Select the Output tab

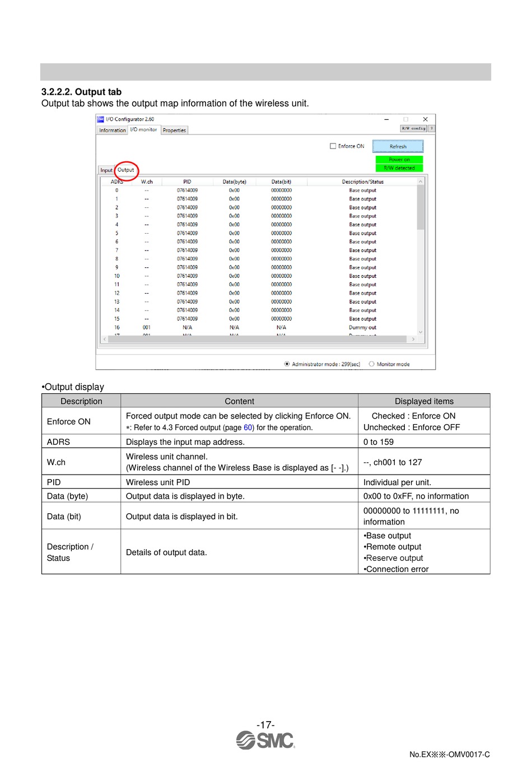tap(126, 170)
